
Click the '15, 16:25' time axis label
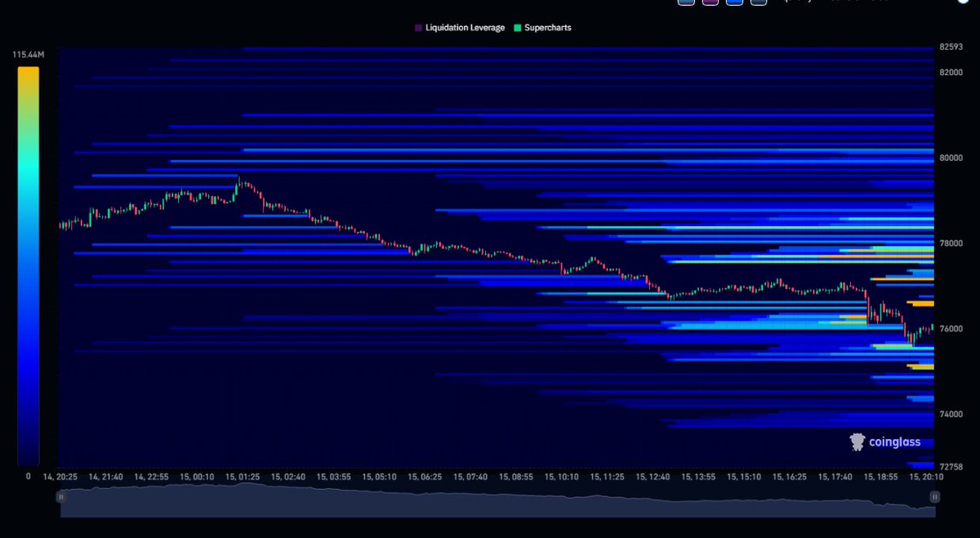pyautogui.click(x=791, y=476)
